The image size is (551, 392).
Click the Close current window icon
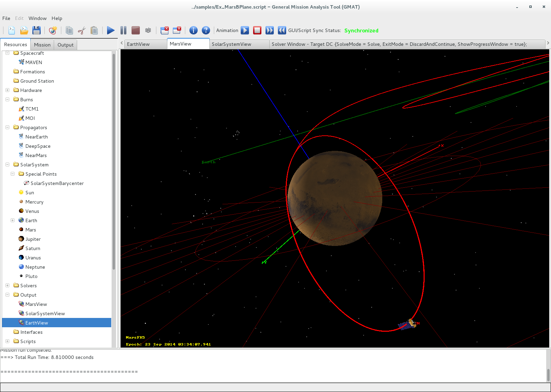(x=177, y=30)
